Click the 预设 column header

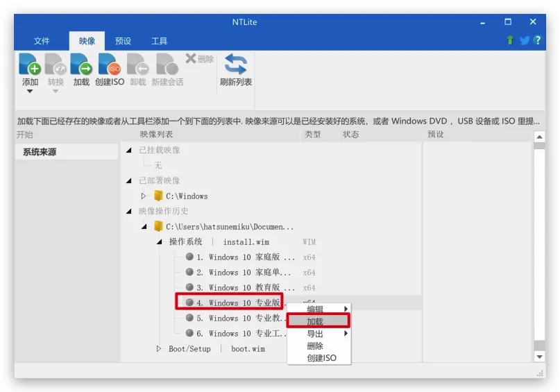436,134
